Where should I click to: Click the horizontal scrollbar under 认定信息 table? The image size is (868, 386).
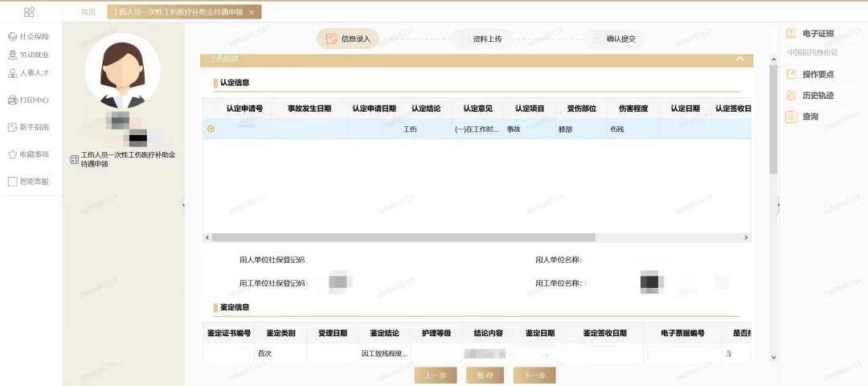click(x=402, y=238)
